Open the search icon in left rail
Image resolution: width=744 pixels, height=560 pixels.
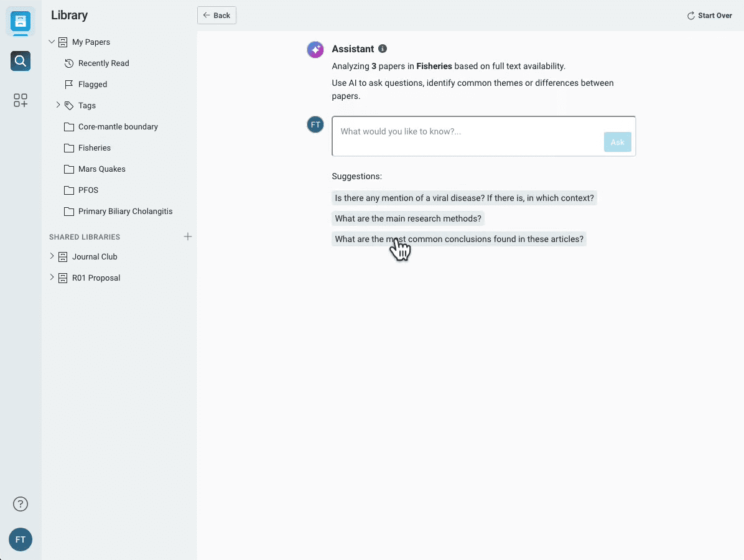(x=21, y=61)
